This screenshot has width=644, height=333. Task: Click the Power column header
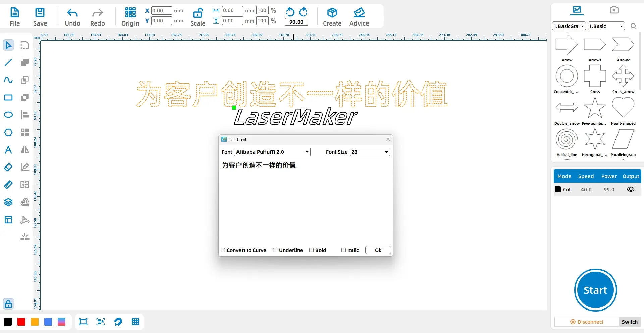coord(609,176)
